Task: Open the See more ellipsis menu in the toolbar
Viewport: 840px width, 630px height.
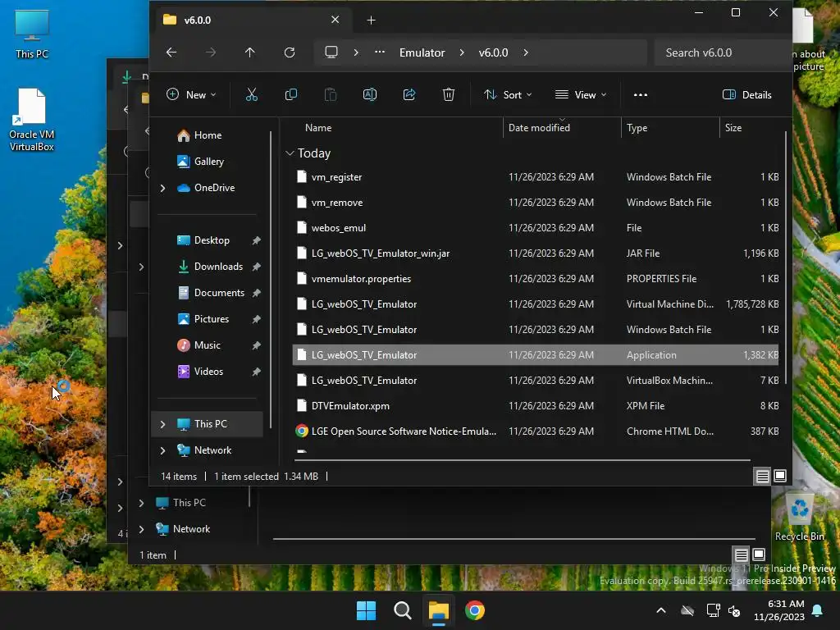Action: 640,95
